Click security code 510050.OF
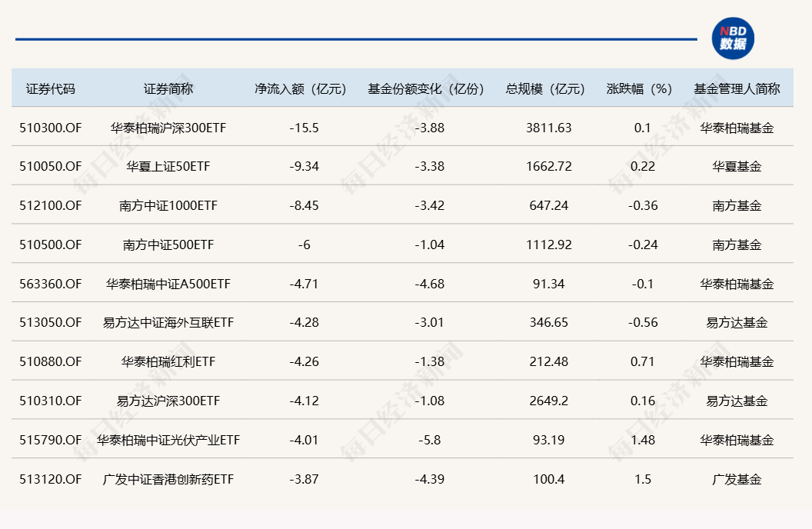The width and height of the screenshot is (812, 529). click(51, 167)
